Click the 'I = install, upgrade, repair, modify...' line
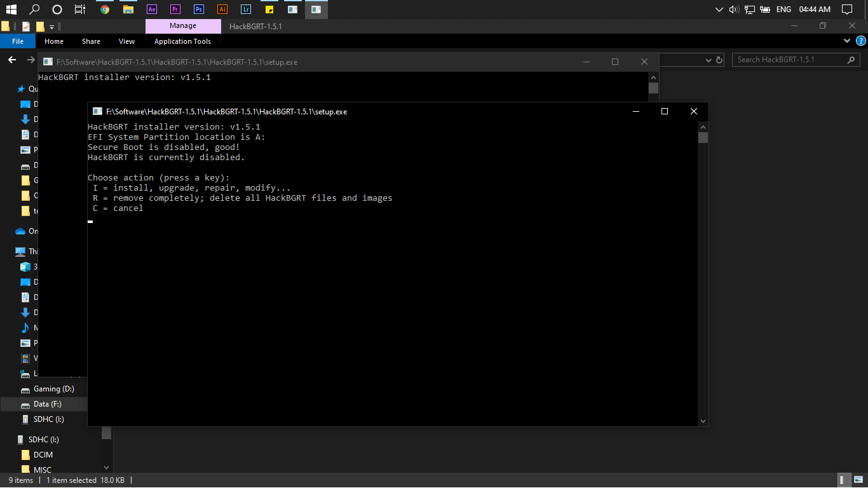 [191, 188]
